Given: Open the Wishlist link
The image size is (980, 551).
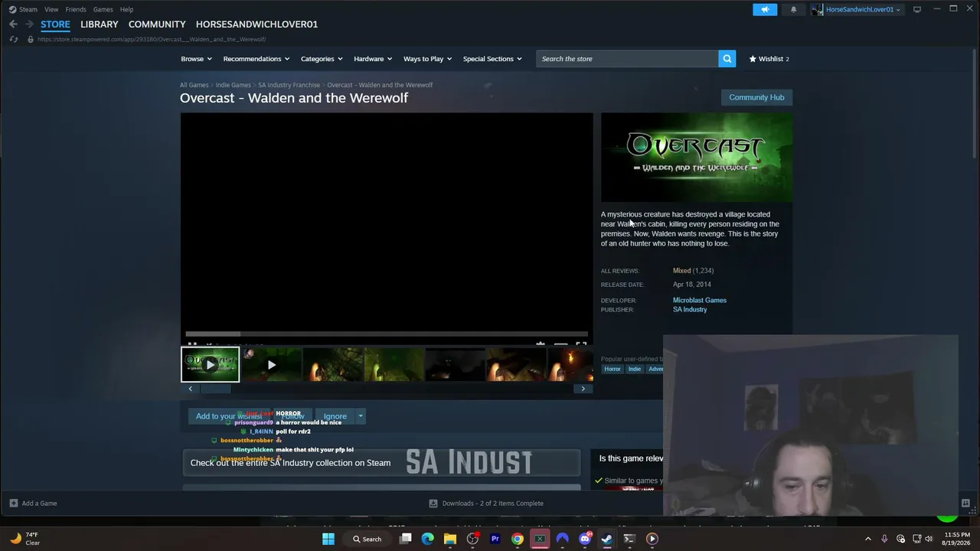Looking at the screenshot, I should coord(769,59).
